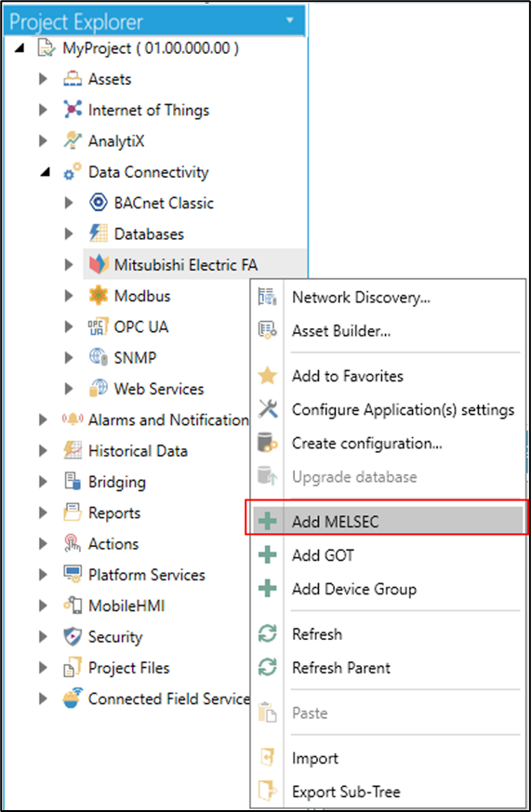Click the BACnet Classic hexagon icon
This screenshot has width=531, height=812.
(x=99, y=203)
